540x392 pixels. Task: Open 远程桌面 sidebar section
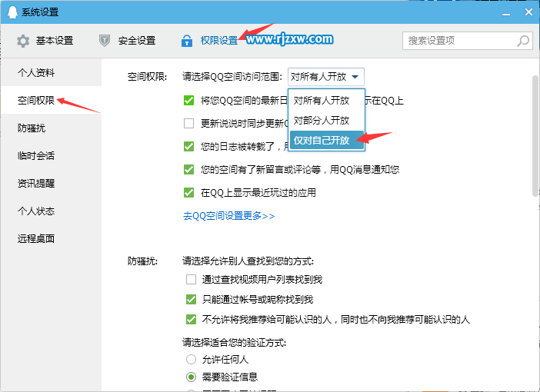[51, 238]
